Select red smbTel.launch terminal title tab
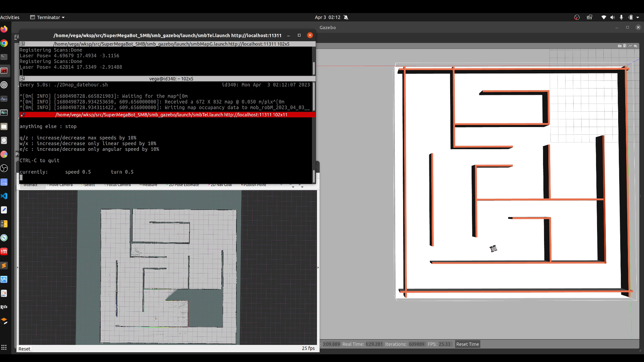 click(171, 115)
